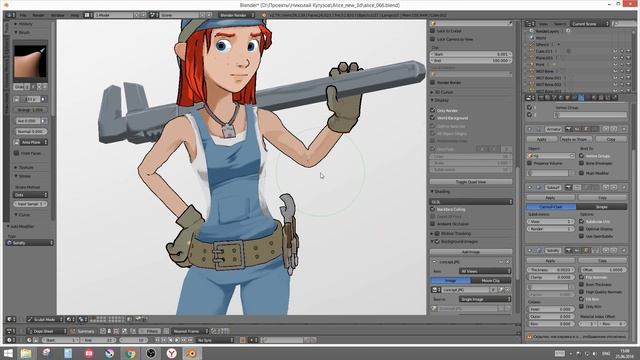Collapse the Brush panel in the tool shelf

point(23,32)
